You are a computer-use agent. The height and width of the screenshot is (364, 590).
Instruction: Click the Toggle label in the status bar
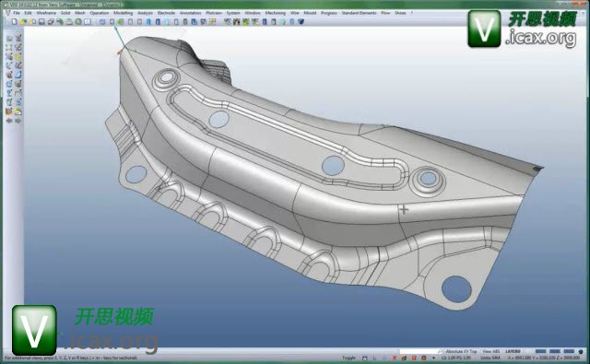348,358
